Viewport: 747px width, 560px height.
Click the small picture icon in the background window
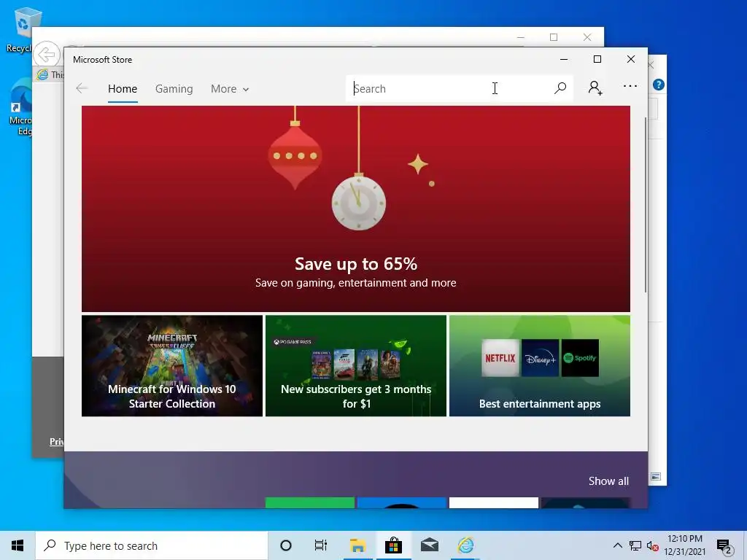coord(656,477)
